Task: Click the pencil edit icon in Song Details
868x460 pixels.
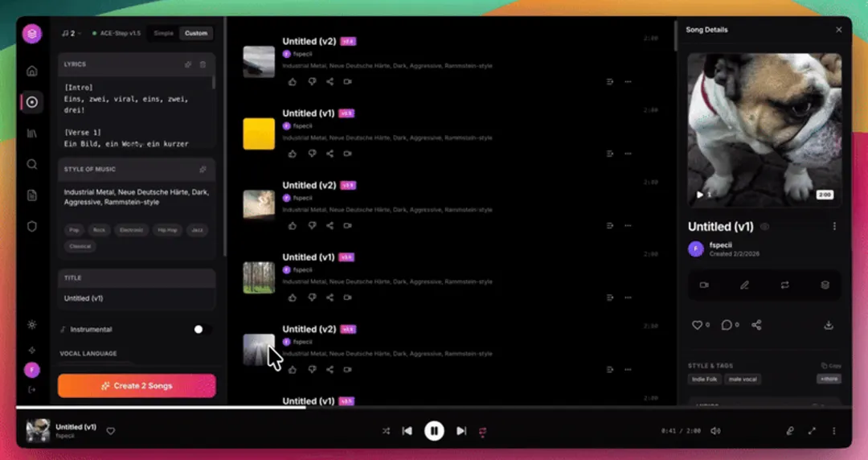Action: click(744, 285)
